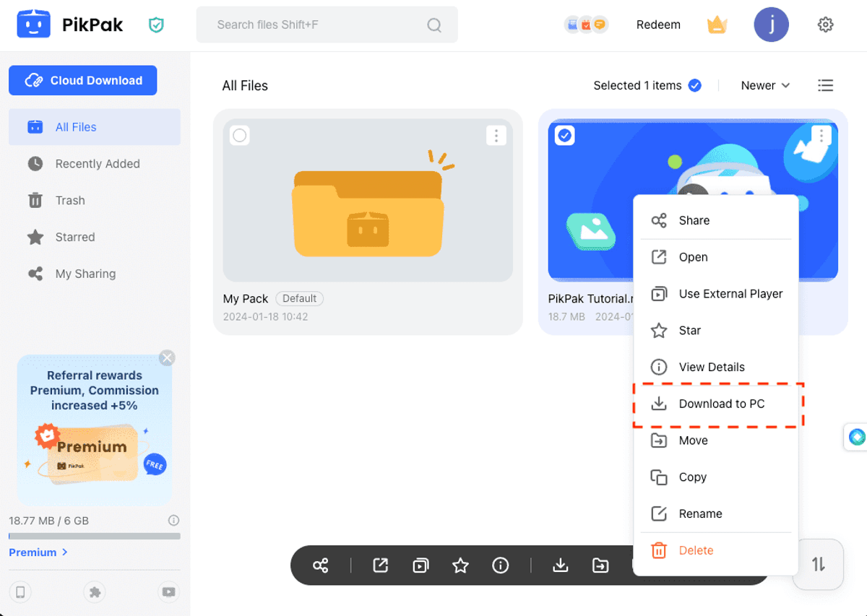Close the referral rewards banner

click(x=167, y=357)
